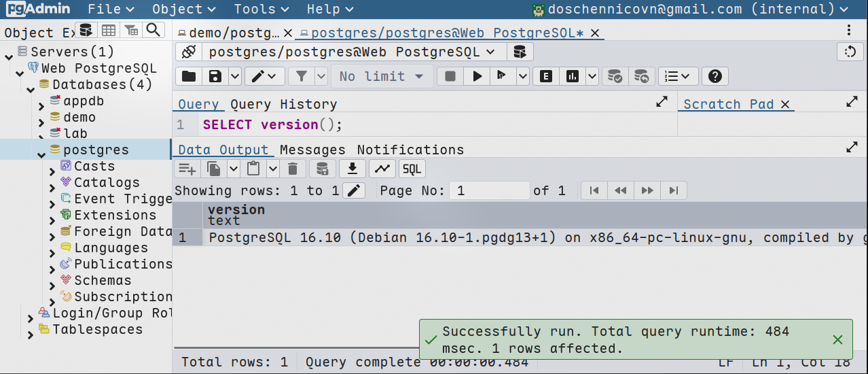868x374 pixels.
Task: Open the No limit rows dropdown
Action: (382, 76)
